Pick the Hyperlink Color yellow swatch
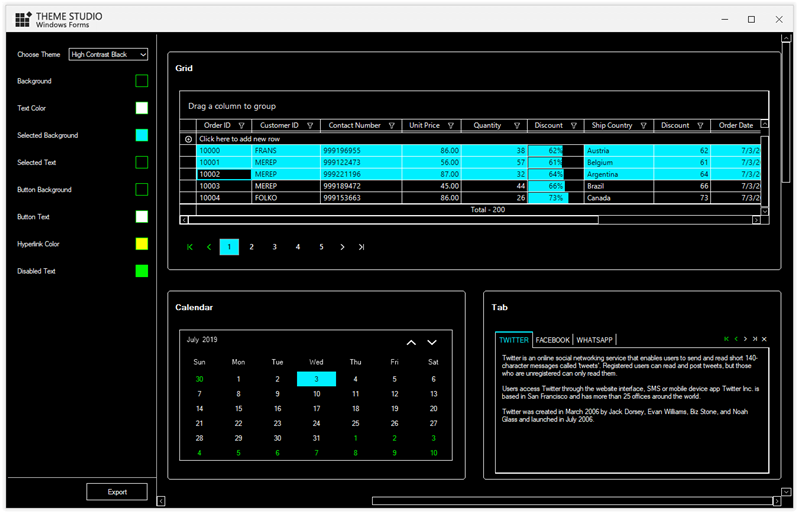800x516 pixels. (141, 244)
